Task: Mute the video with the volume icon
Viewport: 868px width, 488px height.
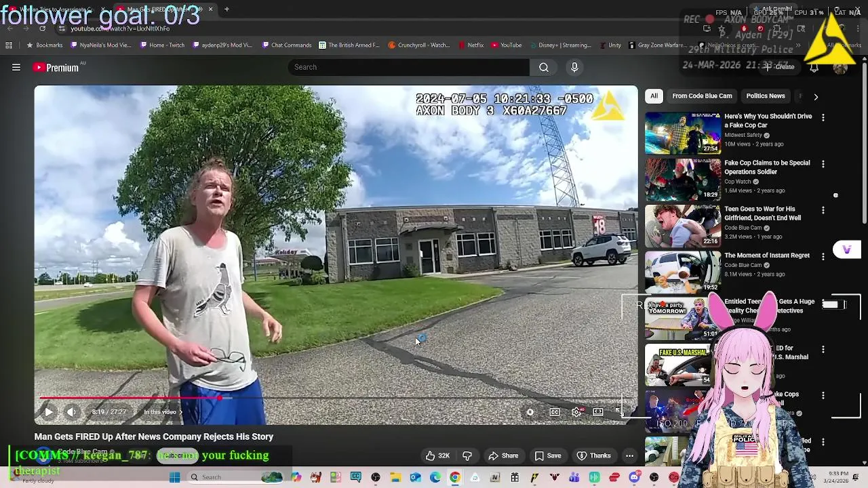Action: pyautogui.click(x=71, y=412)
